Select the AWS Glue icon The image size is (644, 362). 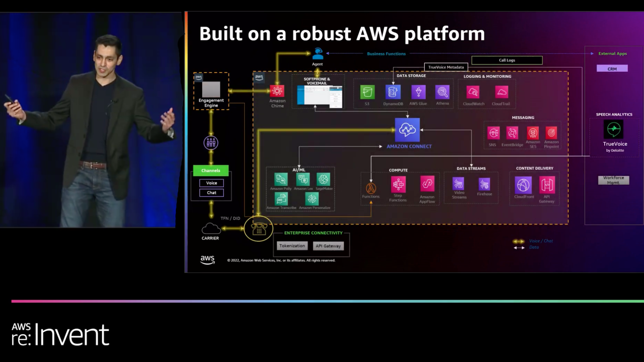point(418,92)
